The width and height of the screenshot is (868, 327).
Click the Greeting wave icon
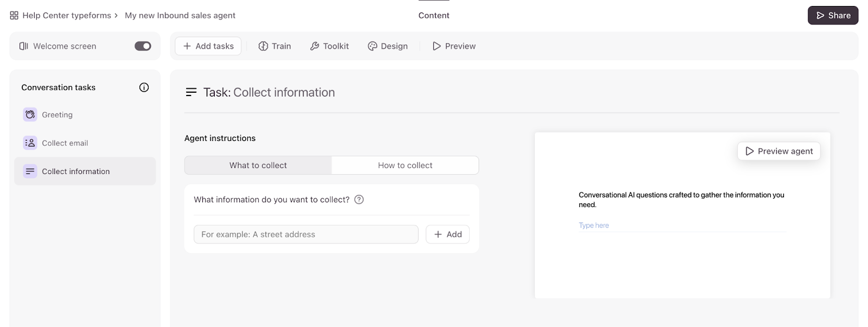[x=30, y=114]
